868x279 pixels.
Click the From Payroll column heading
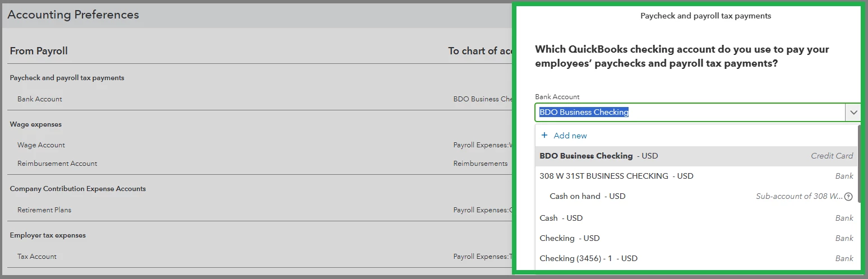click(39, 51)
